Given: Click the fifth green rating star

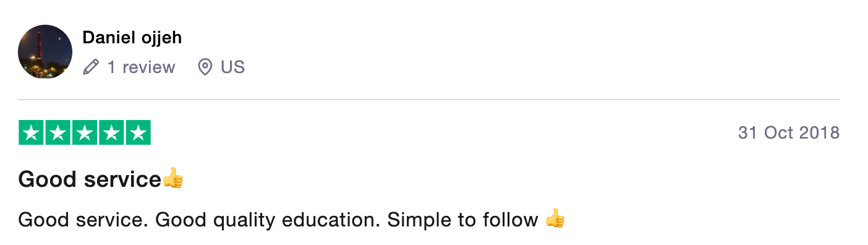Looking at the screenshot, I should [x=138, y=133].
